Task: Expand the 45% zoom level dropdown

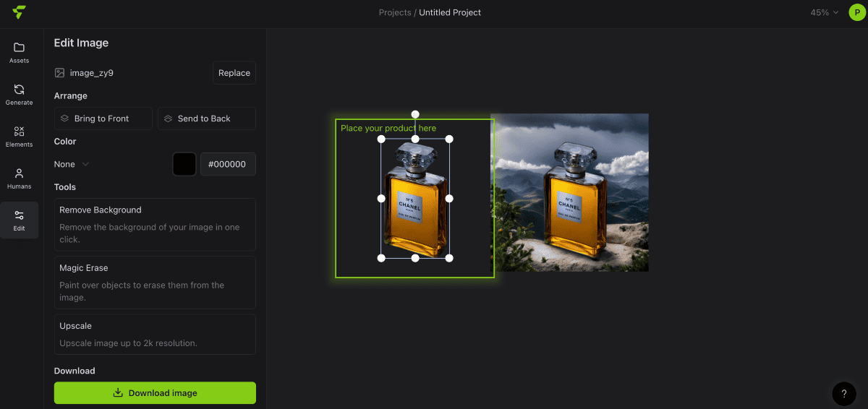Action: [824, 12]
